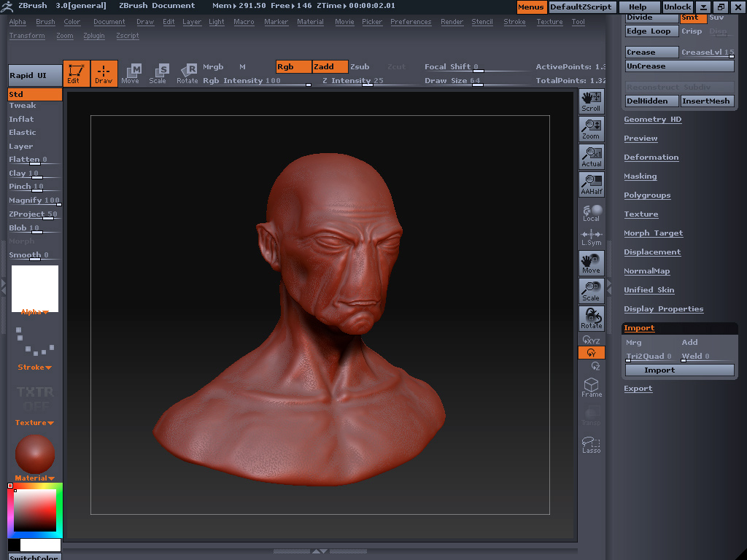This screenshot has width=747, height=560.
Task: Select the Actual size icon
Action: (591, 157)
